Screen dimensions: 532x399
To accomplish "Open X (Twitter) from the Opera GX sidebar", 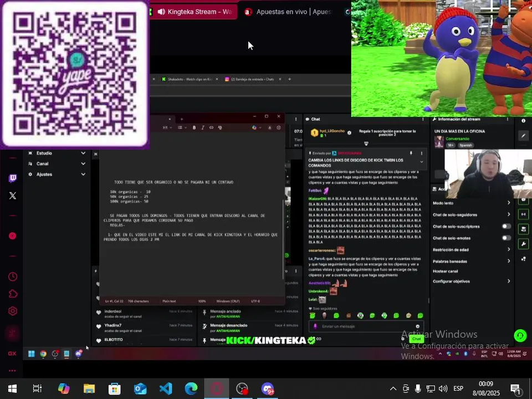I will [13, 196].
